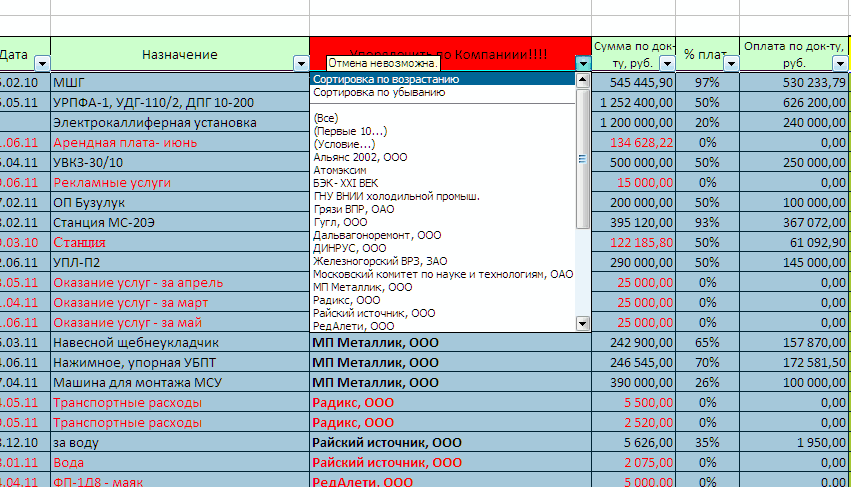Screen dimensions: 851x487
Task: Select cell Вода
Action: click(x=180, y=463)
